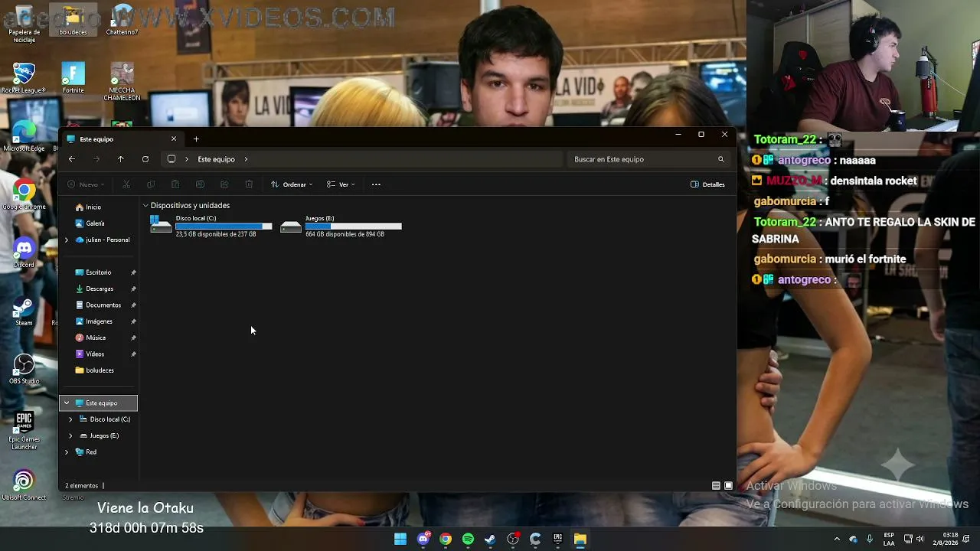
Task: Open Documentos in the sidebar
Action: point(99,305)
